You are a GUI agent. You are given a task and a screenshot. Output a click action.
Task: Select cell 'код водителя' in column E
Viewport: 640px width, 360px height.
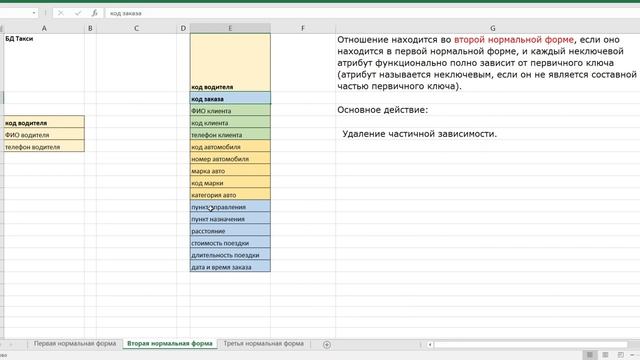(230, 62)
